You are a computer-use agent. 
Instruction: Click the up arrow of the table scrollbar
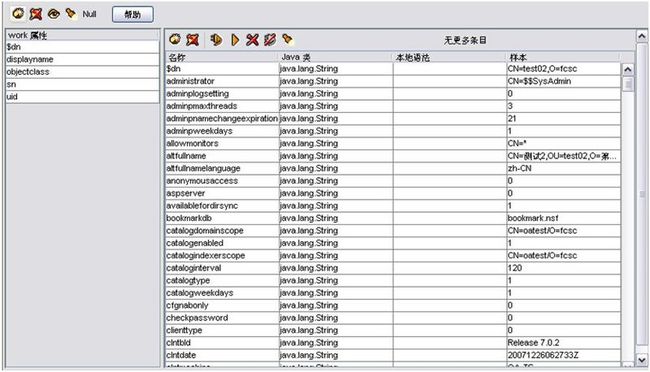click(628, 69)
